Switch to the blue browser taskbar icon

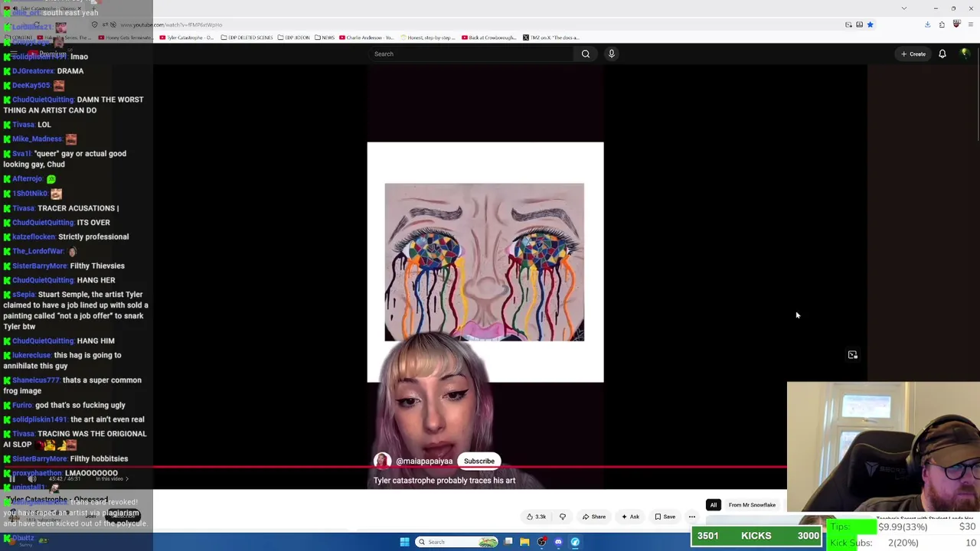[575, 542]
